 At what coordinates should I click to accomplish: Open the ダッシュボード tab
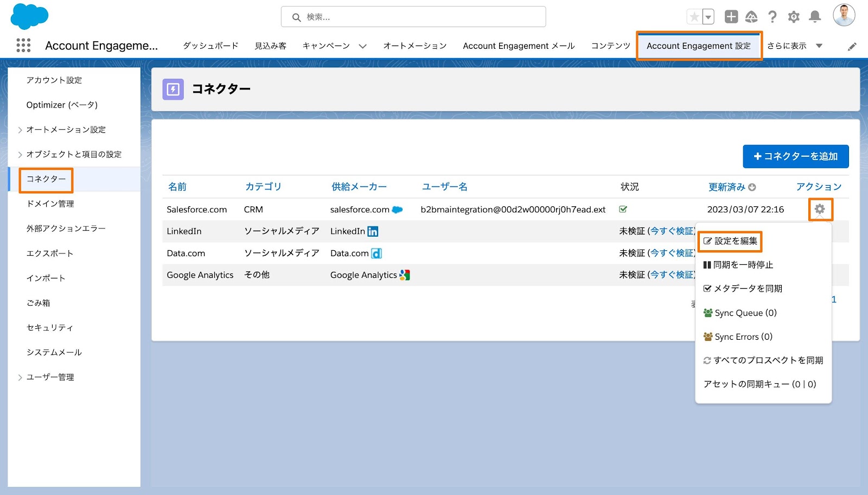click(x=210, y=46)
